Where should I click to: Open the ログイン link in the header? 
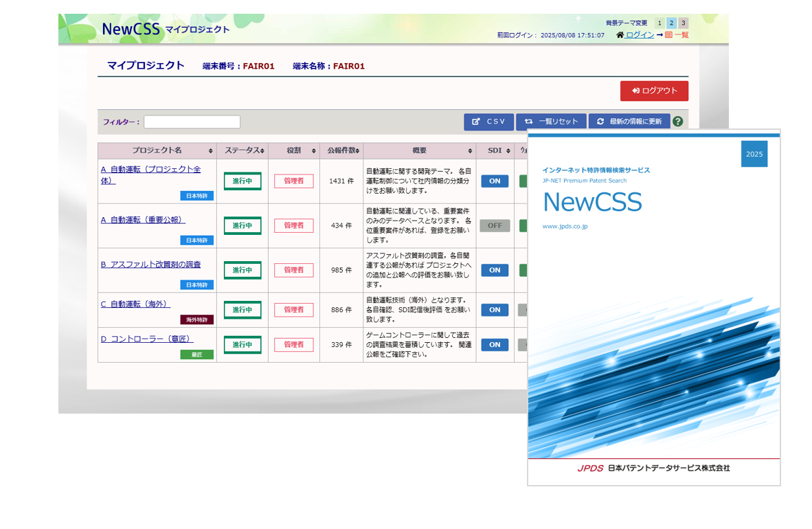[x=640, y=35]
